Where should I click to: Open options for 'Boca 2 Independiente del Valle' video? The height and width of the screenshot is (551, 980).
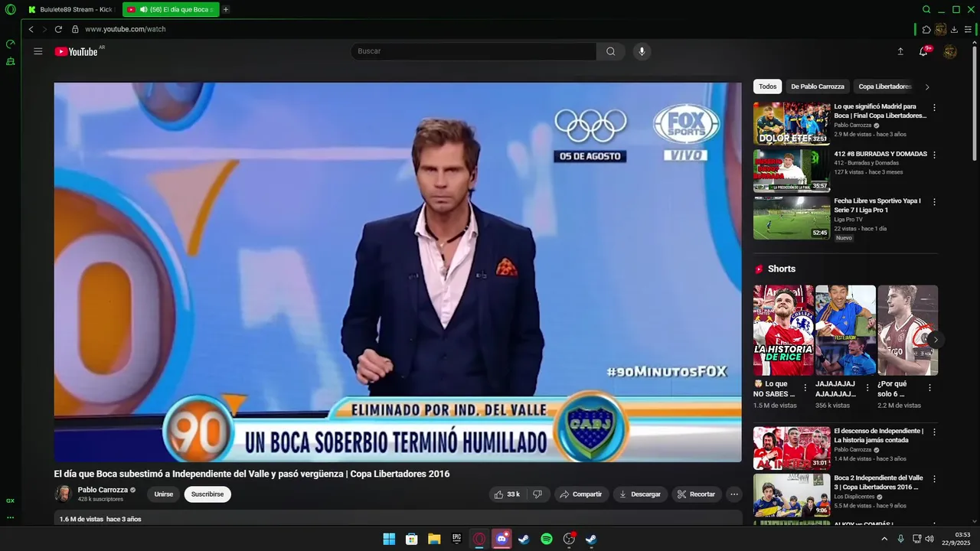[933, 479]
